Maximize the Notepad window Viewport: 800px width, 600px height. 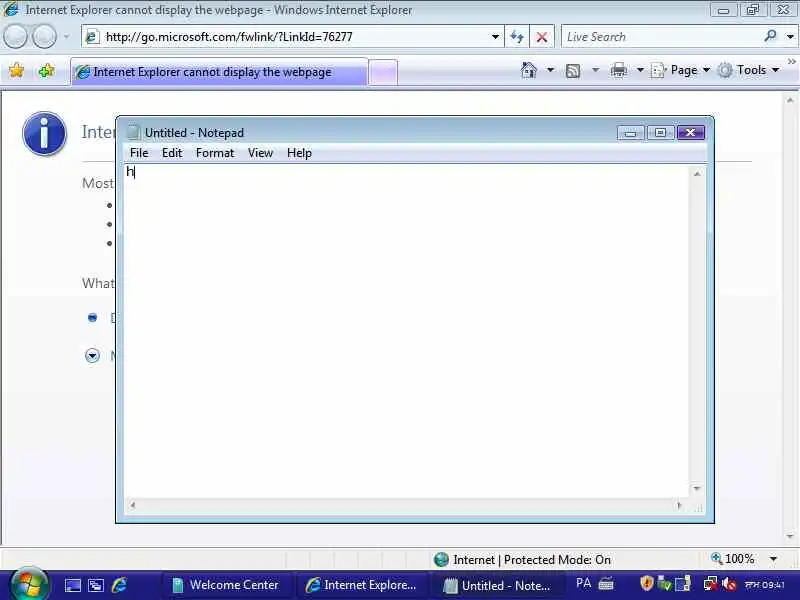click(660, 133)
